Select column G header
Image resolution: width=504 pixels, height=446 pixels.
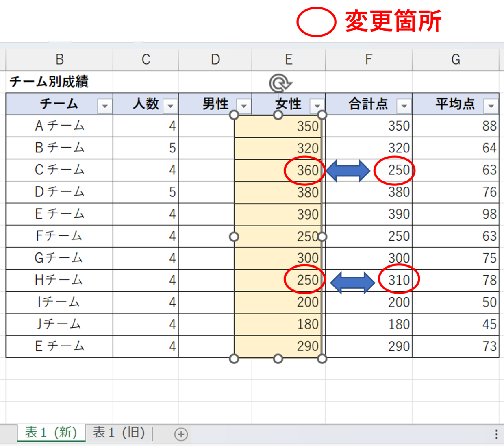(456, 60)
